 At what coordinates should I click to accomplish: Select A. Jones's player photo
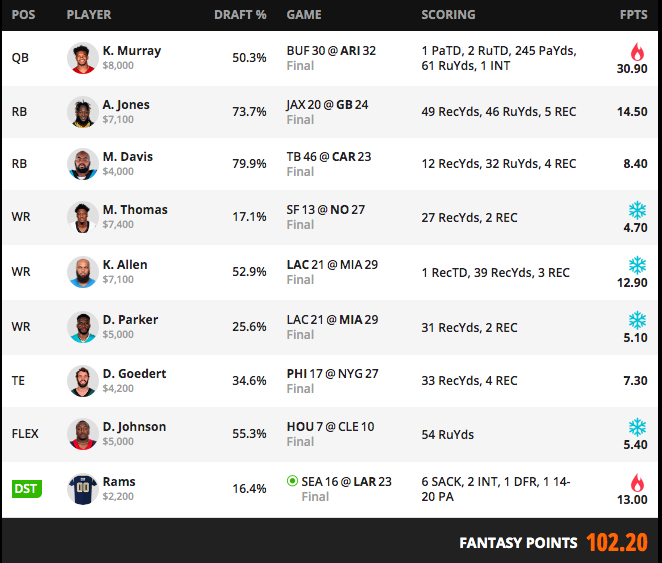83,112
